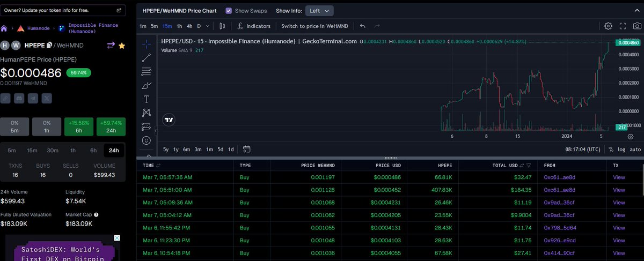Open the prediction and measurement tools
The image size is (644, 261).
point(146,127)
